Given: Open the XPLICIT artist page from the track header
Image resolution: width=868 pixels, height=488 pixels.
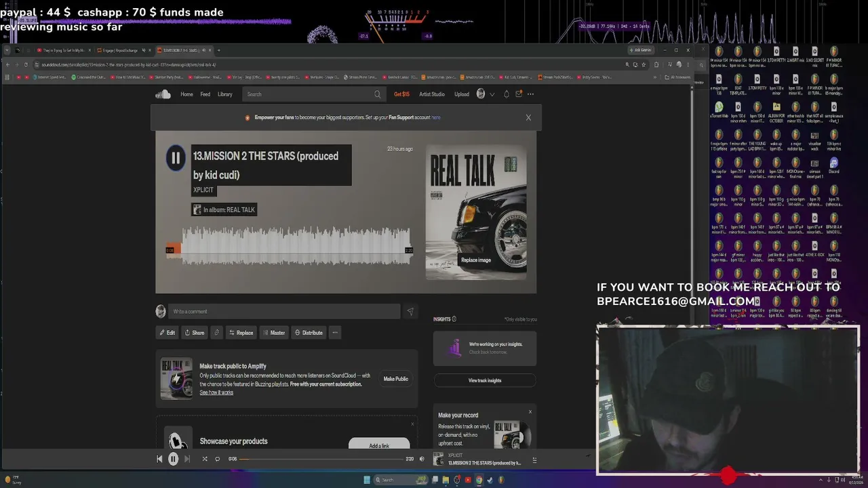Looking at the screenshot, I should click(x=203, y=190).
